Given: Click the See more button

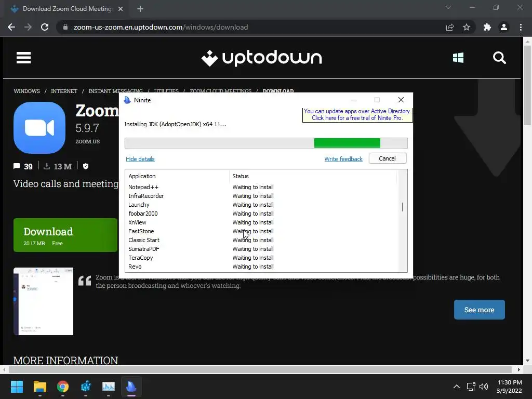Looking at the screenshot, I should (x=479, y=310).
